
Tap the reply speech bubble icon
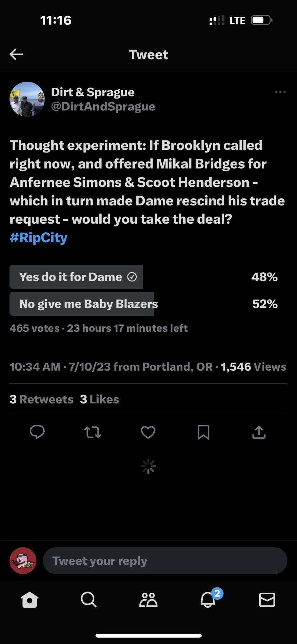pos(37,432)
